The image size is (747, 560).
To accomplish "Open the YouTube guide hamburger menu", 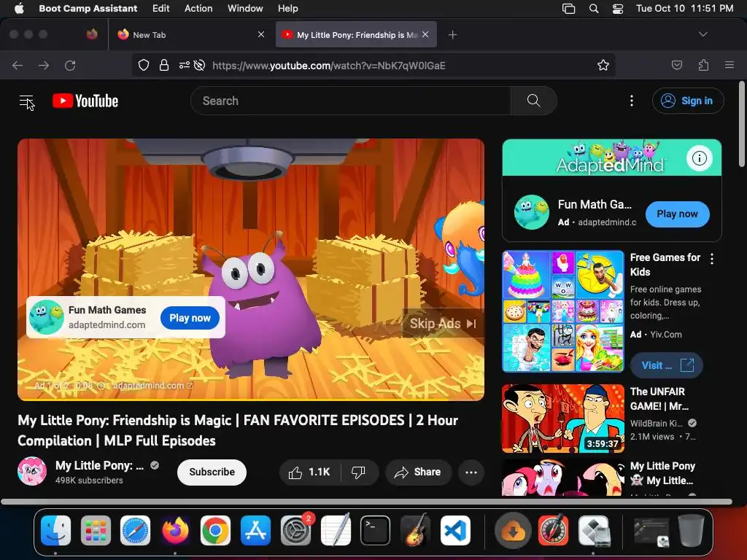I will [x=26, y=101].
